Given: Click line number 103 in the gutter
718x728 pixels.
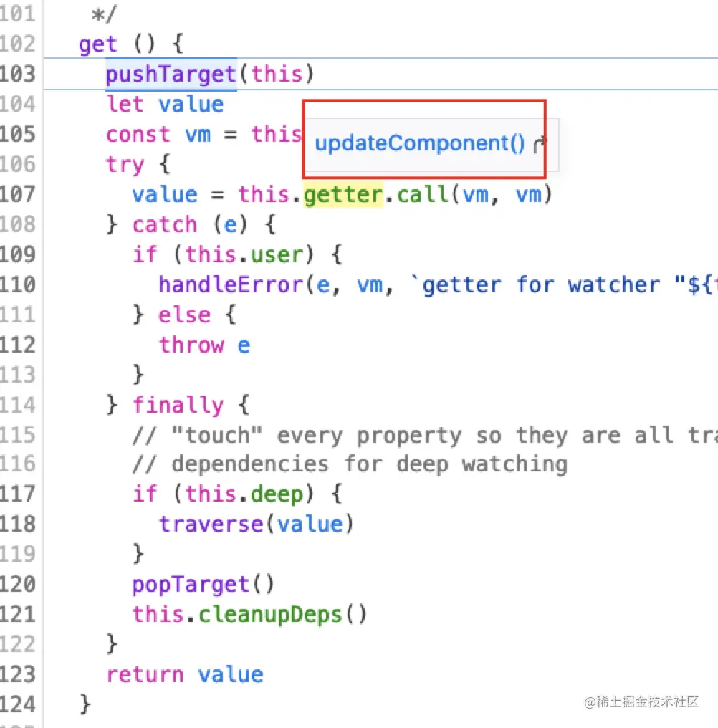Looking at the screenshot, I should pos(18,74).
